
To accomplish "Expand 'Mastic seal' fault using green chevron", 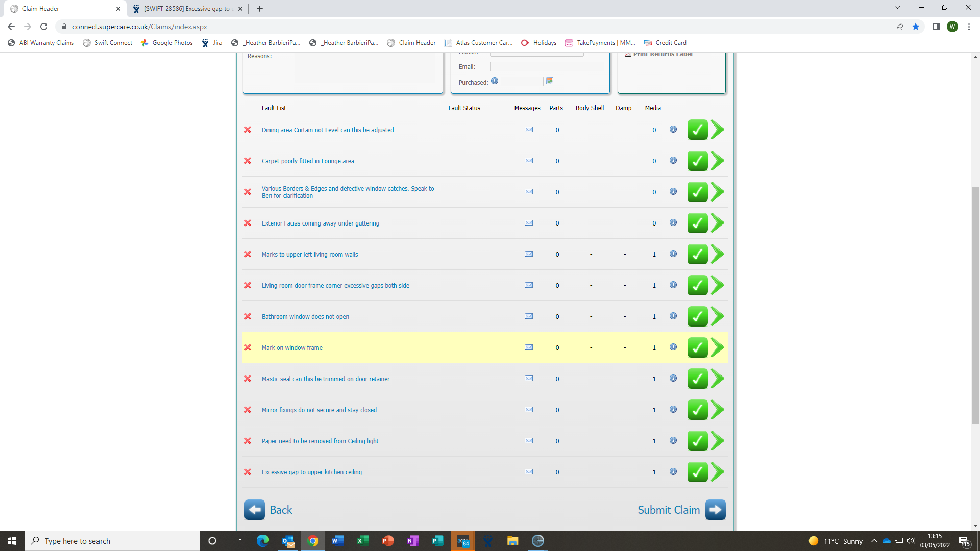I will pos(718,379).
